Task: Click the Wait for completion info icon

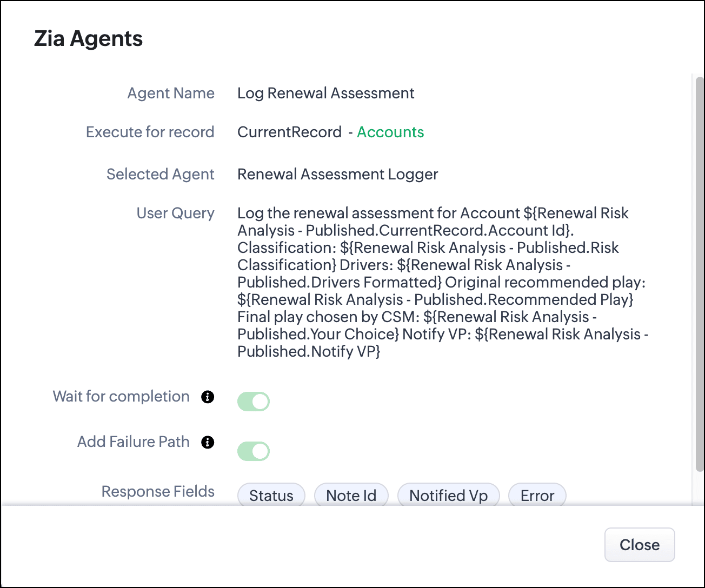Action: [x=208, y=397]
